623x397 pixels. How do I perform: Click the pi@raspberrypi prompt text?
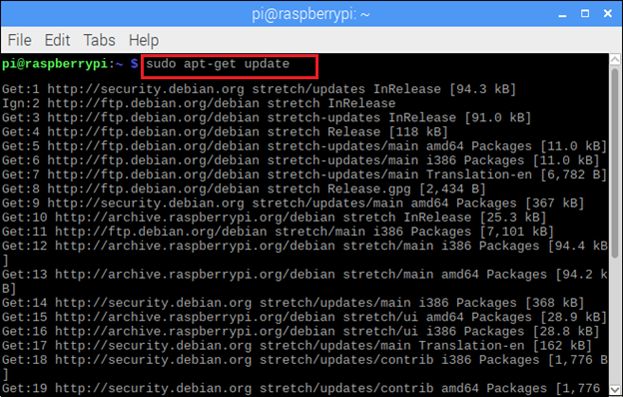pyautogui.click(x=55, y=64)
